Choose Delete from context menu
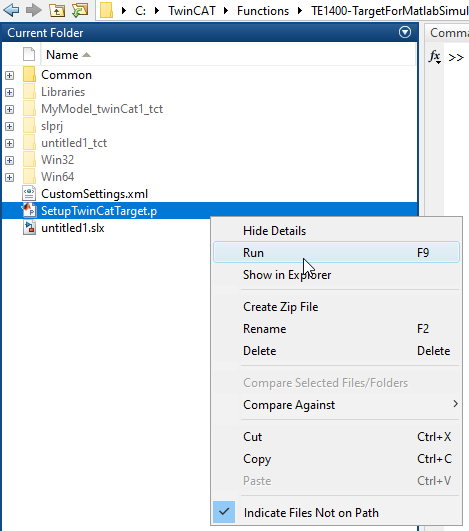The width and height of the screenshot is (469, 531). 336,351
